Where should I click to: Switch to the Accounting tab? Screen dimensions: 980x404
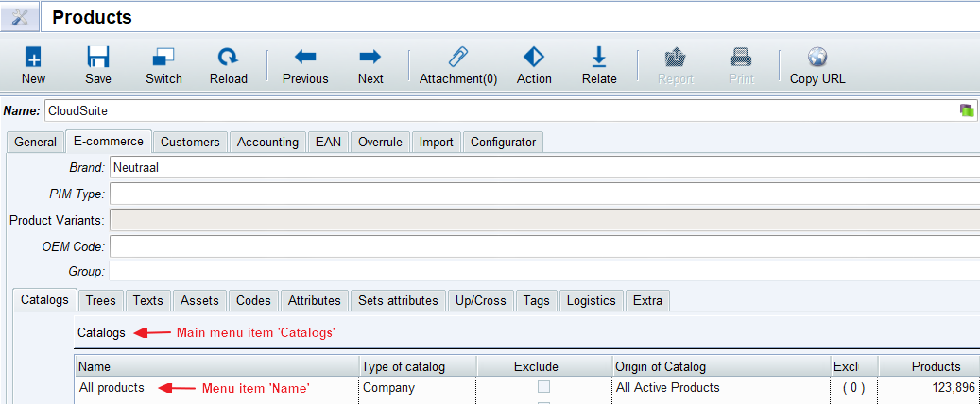click(x=267, y=142)
